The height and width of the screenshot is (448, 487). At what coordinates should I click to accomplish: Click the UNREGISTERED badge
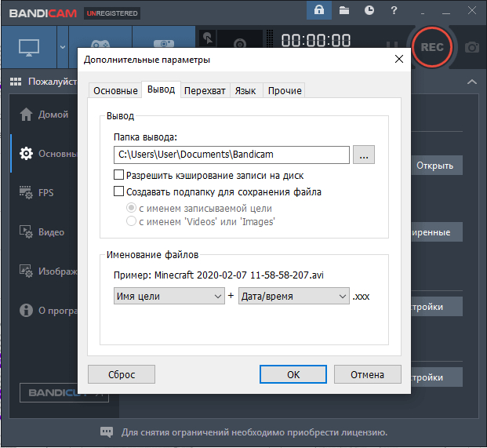(112, 13)
